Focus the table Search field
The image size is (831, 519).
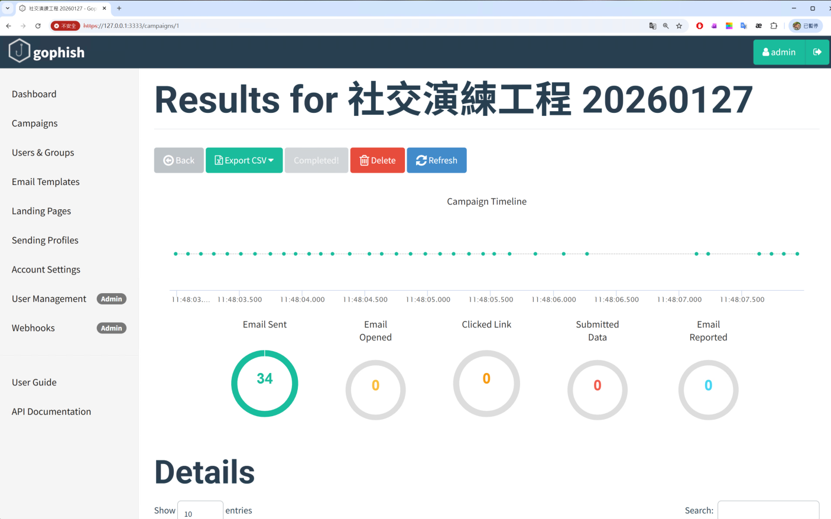768,511
